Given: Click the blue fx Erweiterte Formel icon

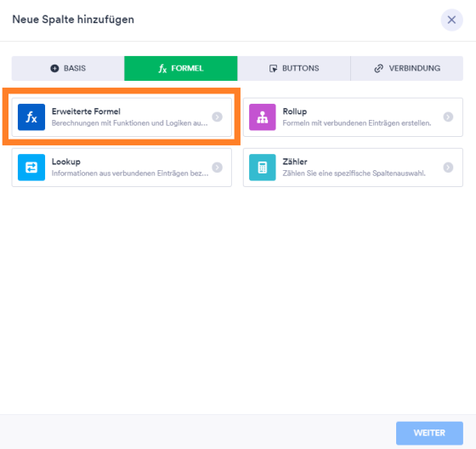Looking at the screenshot, I should point(31,117).
